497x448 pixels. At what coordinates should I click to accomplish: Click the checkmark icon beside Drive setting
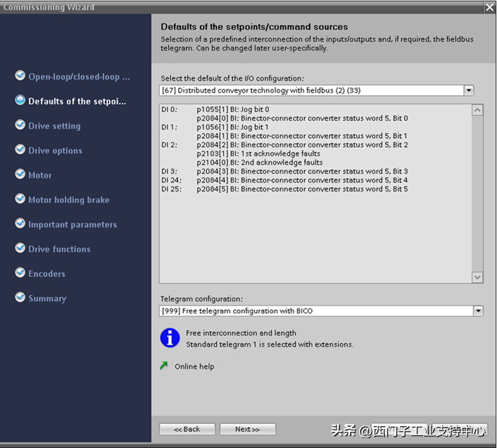point(20,125)
